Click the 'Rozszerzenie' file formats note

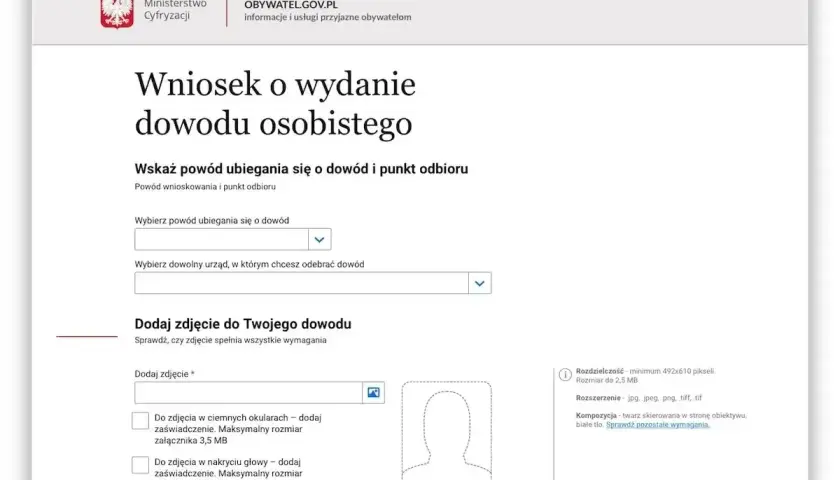(639, 398)
